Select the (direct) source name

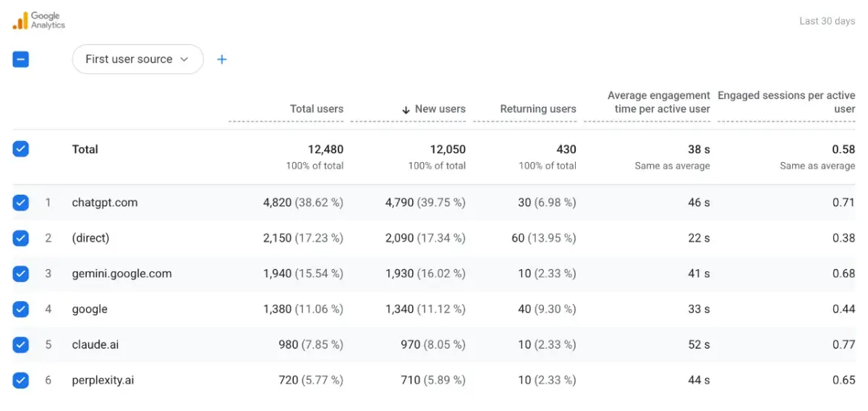[91, 238]
